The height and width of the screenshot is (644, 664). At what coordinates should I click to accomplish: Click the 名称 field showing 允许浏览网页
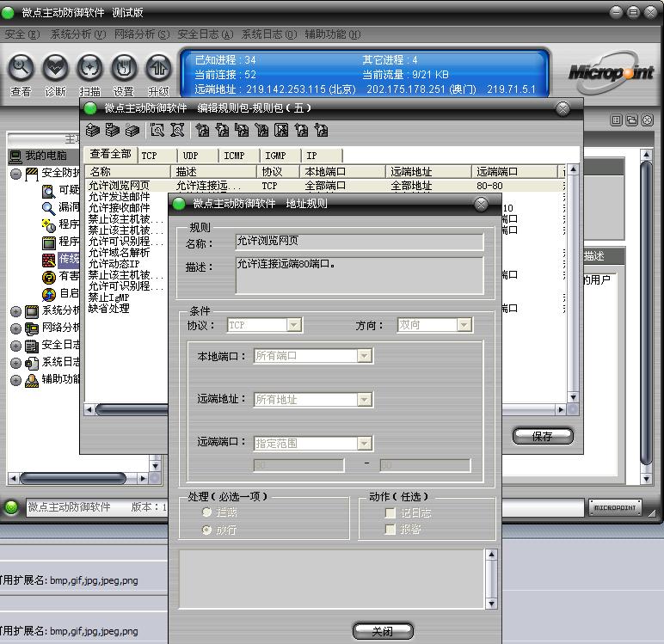tap(360, 242)
